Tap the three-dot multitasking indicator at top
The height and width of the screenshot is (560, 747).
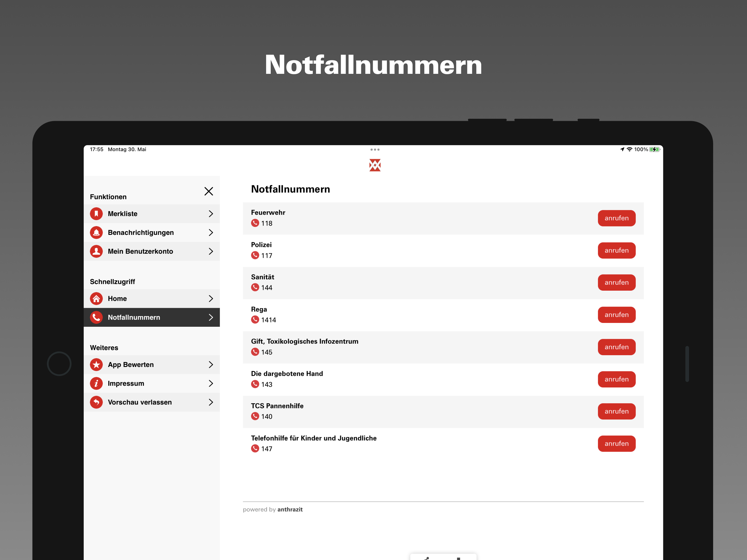coord(375,149)
